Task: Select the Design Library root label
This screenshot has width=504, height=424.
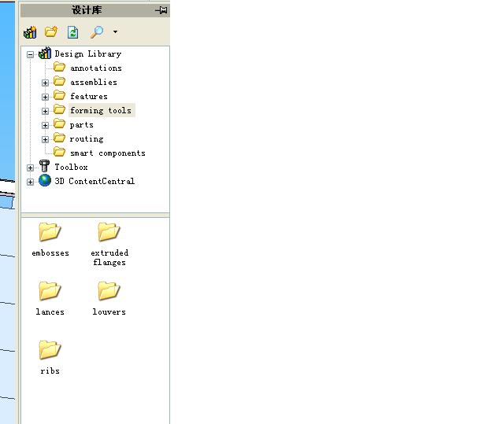Action: 87,54
